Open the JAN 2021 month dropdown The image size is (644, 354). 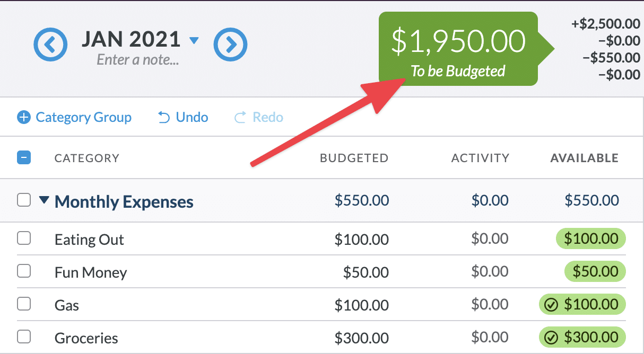194,40
